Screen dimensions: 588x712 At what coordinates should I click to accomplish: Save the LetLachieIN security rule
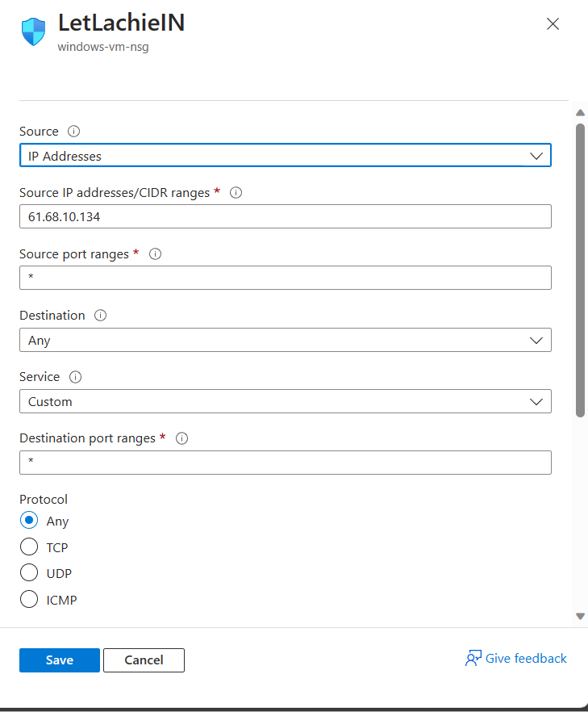(59, 660)
